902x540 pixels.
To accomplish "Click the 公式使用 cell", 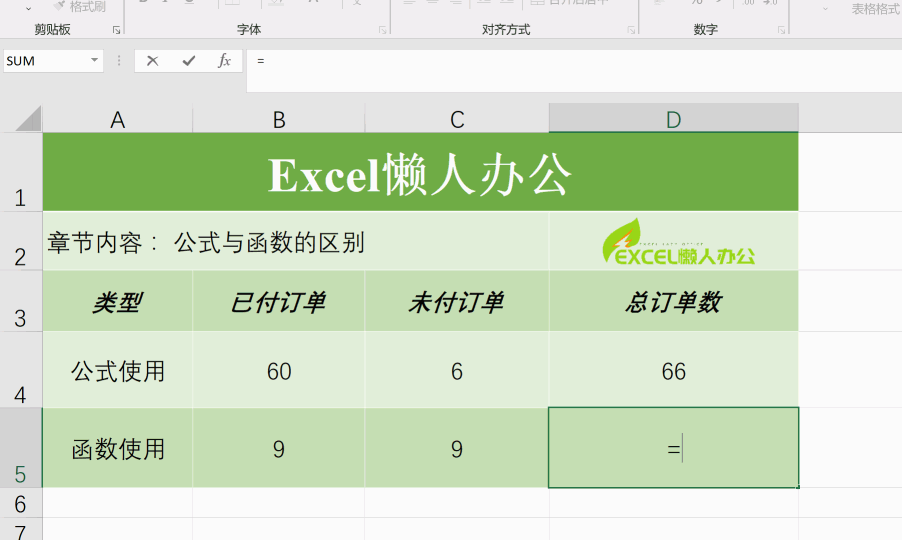I will [x=117, y=369].
